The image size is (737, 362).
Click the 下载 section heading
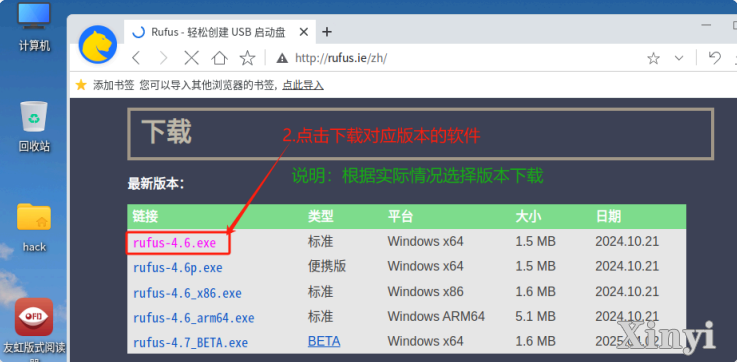point(167,132)
